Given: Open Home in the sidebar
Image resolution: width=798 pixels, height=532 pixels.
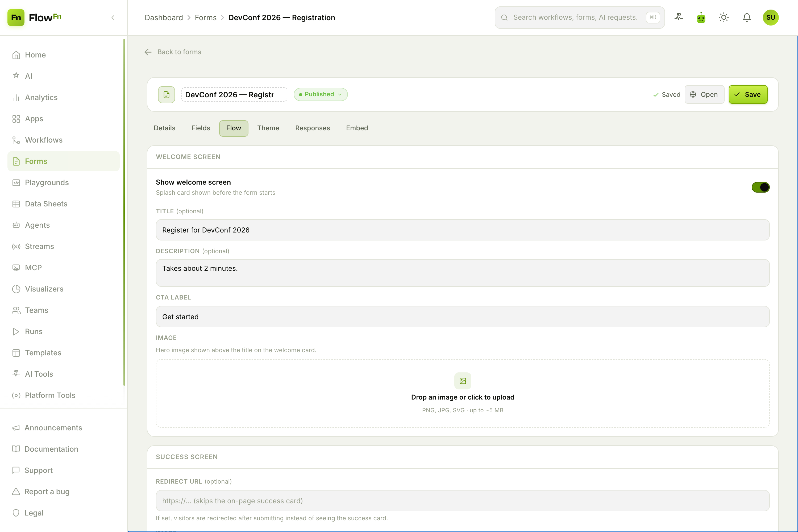Looking at the screenshot, I should [x=64, y=55].
